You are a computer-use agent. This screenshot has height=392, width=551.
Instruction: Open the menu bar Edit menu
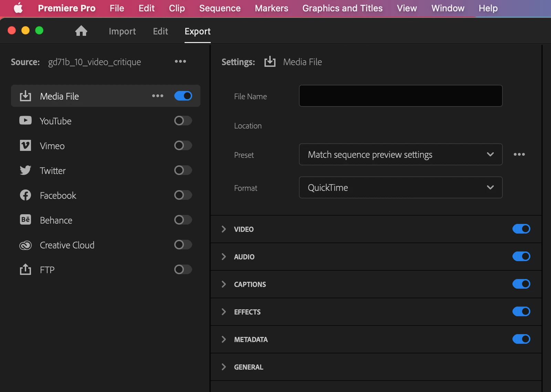point(147,8)
